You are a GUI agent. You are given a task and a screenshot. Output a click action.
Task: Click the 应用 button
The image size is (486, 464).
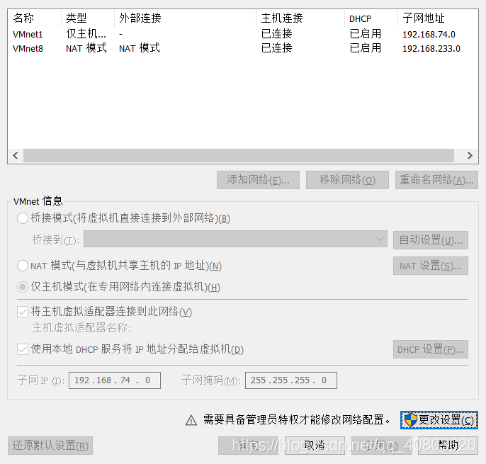click(381, 446)
